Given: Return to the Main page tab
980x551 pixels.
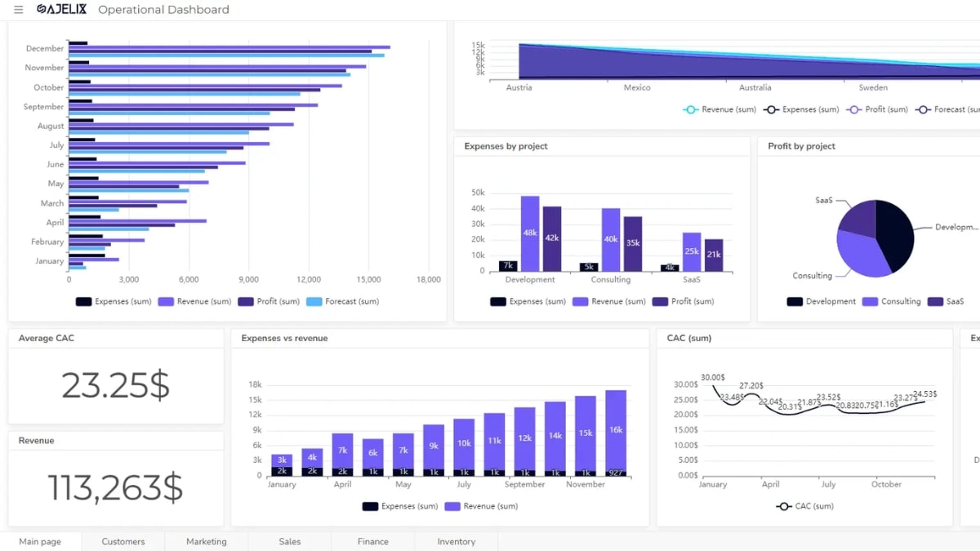Looking at the screenshot, I should click(40, 541).
